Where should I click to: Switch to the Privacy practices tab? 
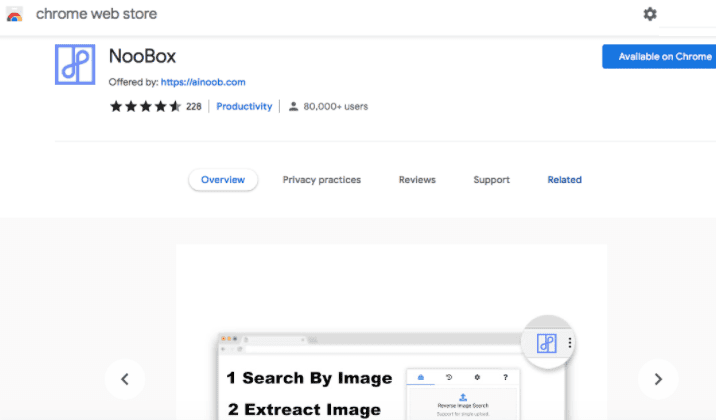pyautogui.click(x=321, y=180)
